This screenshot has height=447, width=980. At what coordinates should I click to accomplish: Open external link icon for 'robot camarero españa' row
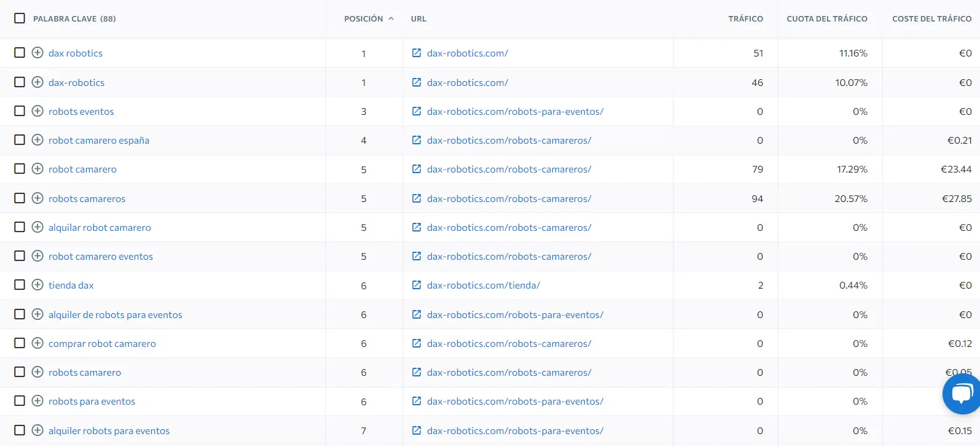pos(417,140)
